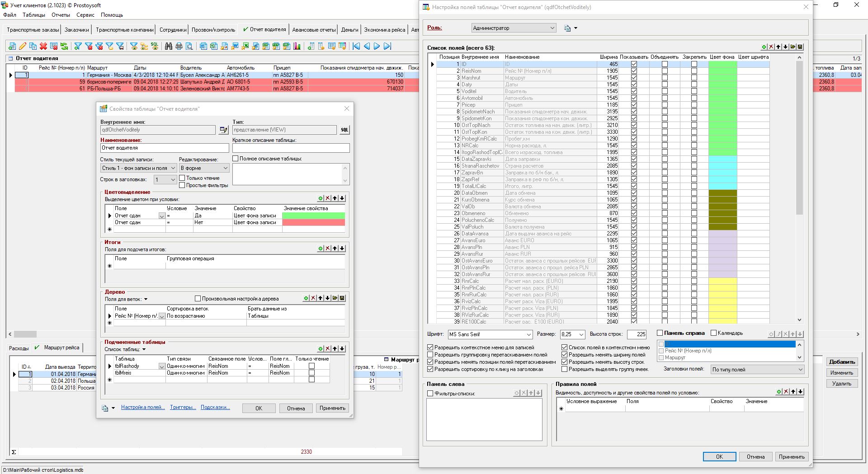
Task: Open Редактирование В форме dropdown
Action: tap(204, 168)
